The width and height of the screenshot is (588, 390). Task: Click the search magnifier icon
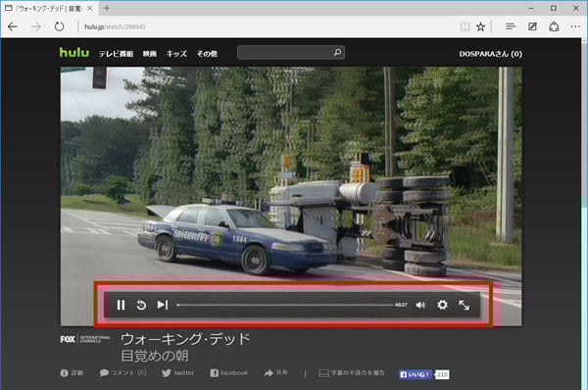[x=337, y=53]
